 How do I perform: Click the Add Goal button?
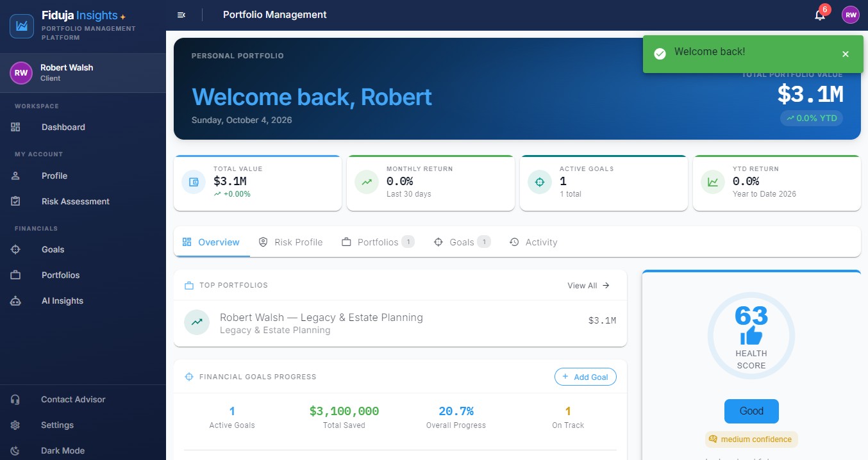585,377
